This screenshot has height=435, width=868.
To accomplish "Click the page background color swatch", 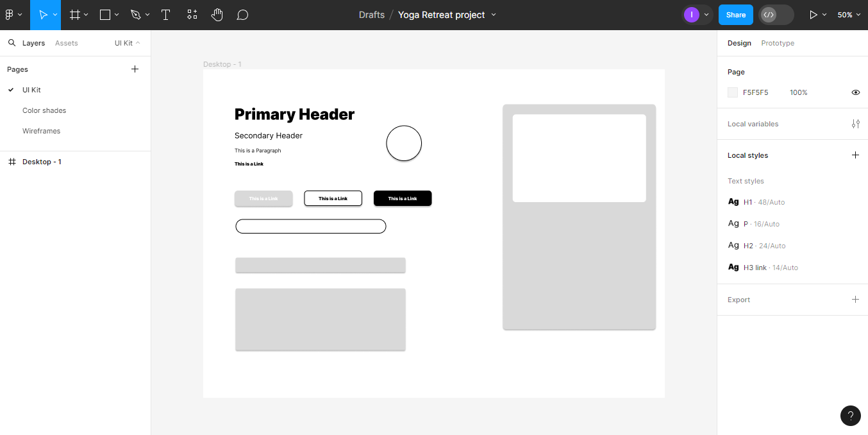I will pos(733,92).
